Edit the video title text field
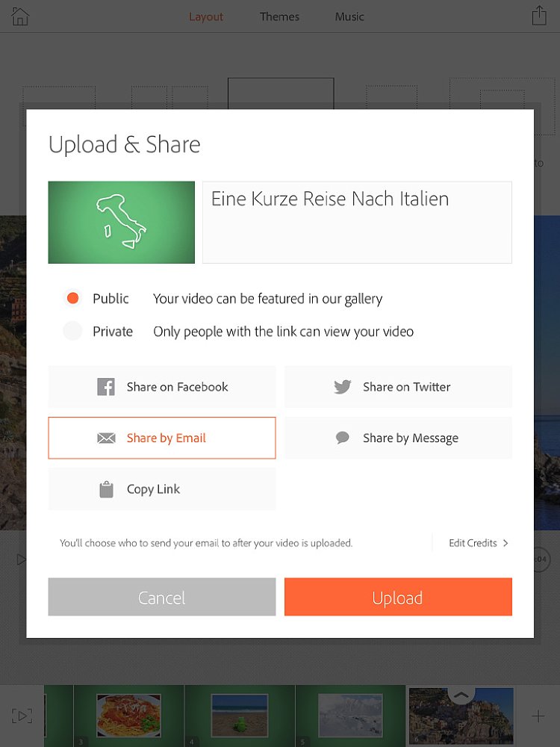560x747 pixels. click(x=357, y=222)
